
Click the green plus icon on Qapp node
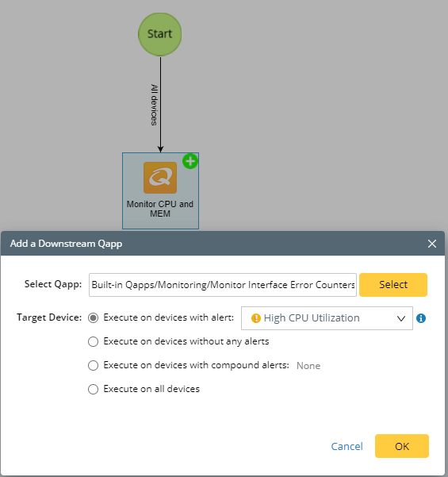pyautogui.click(x=190, y=161)
